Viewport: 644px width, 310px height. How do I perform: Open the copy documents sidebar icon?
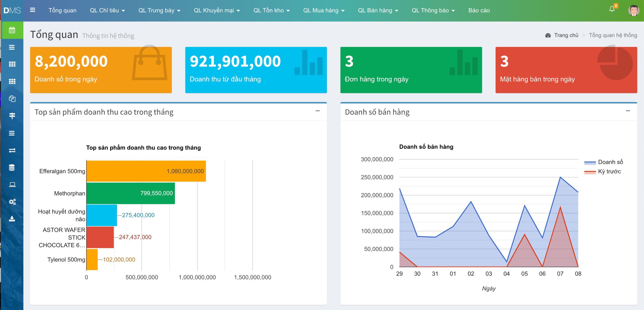coord(12,99)
